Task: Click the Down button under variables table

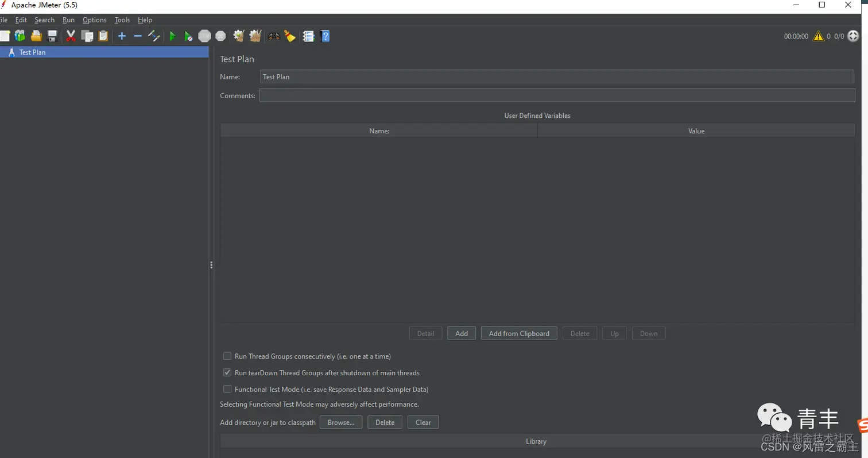Action: [649, 333]
